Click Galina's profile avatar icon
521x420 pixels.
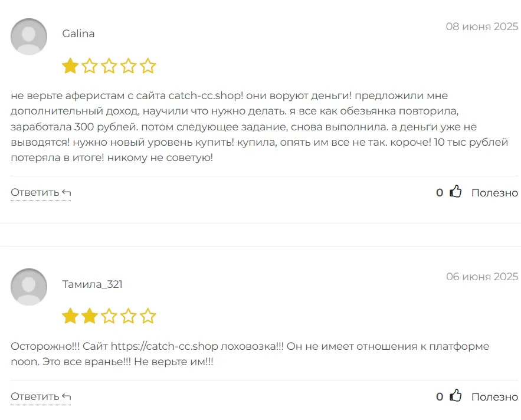coord(29,37)
